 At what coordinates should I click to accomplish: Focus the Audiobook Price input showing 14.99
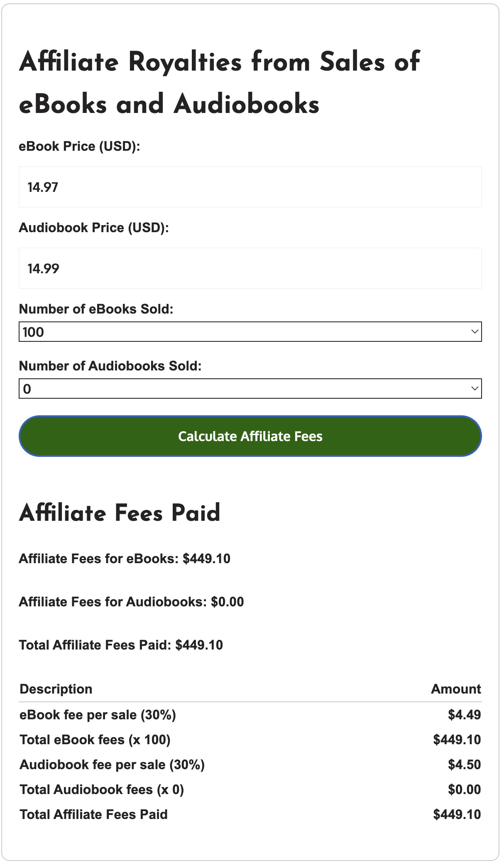(250, 268)
